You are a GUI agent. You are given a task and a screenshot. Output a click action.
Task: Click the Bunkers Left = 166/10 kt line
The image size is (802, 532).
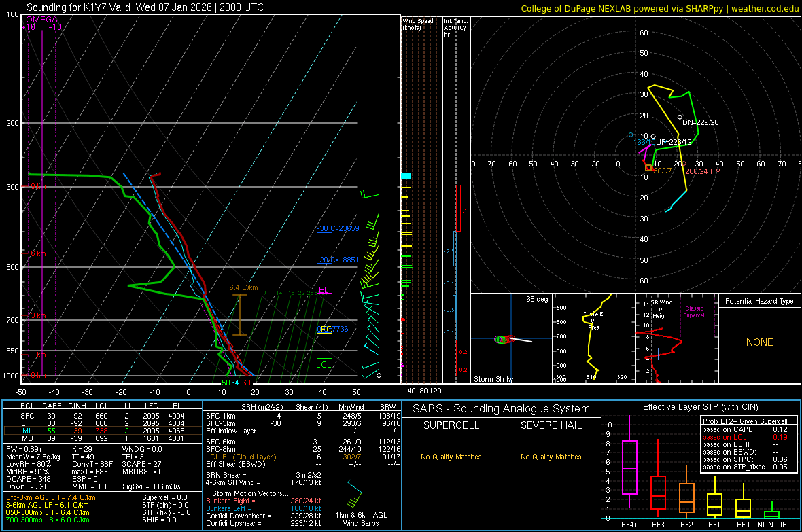pyautogui.click(x=264, y=508)
